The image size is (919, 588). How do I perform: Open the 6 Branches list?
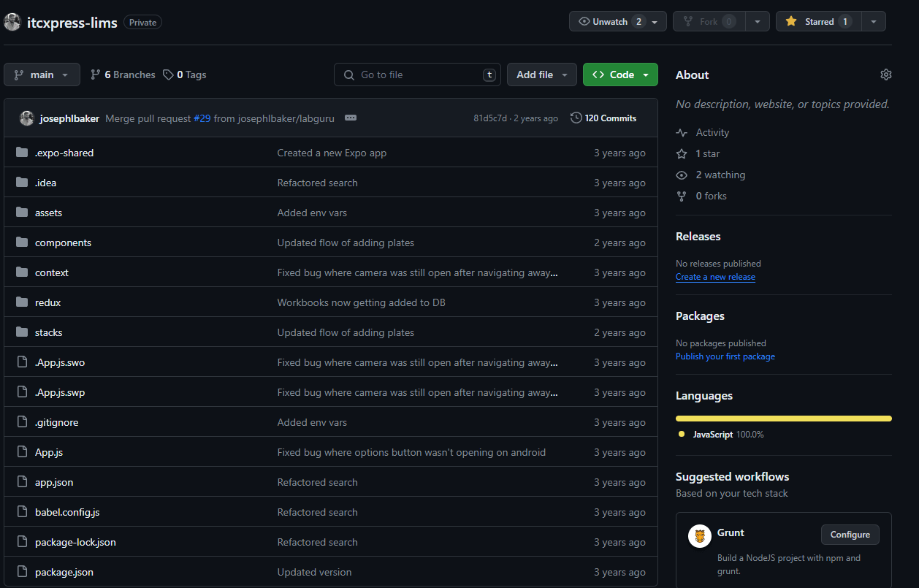click(x=123, y=75)
